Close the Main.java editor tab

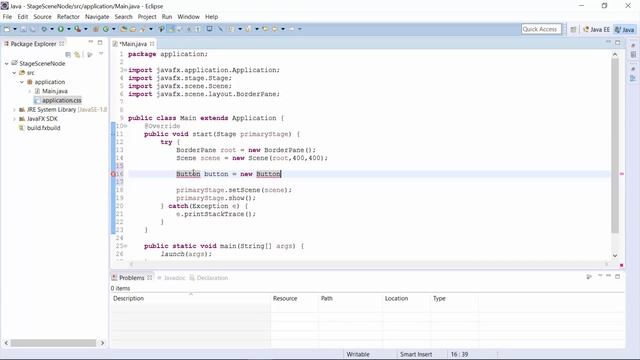pos(152,44)
